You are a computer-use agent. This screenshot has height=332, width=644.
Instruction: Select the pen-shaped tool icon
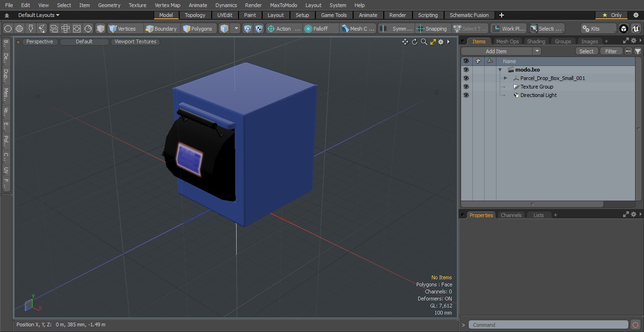(x=31, y=29)
